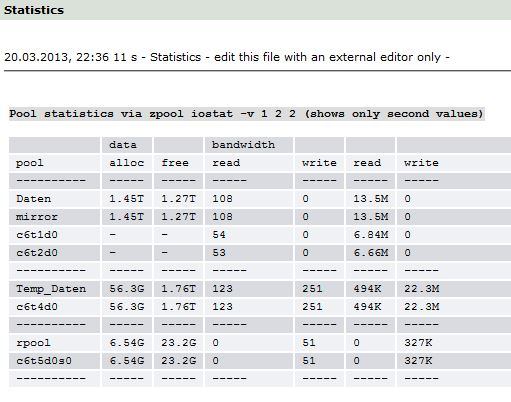Select the alloc column header
Image resolution: width=511 pixels, height=402 pixels.
(127, 163)
